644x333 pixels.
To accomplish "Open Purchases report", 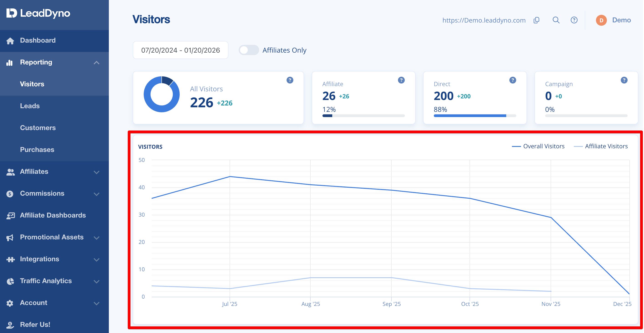I will tap(54, 150).
